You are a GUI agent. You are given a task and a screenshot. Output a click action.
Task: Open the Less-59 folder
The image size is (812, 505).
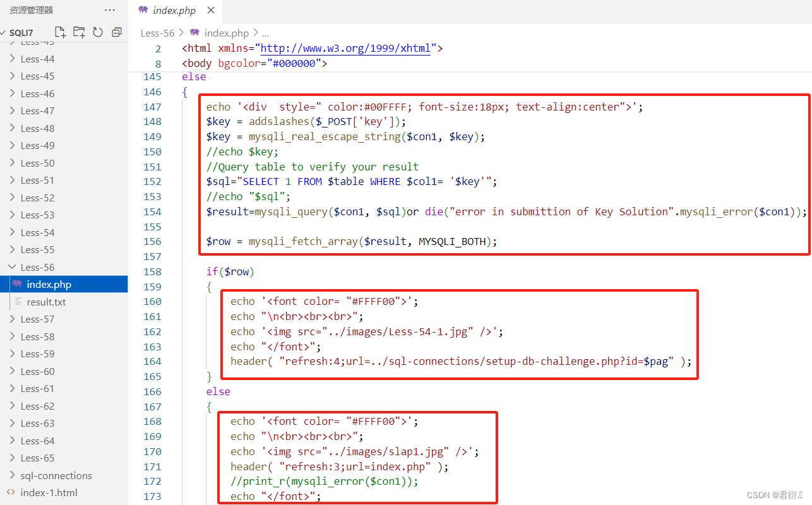point(64,353)
